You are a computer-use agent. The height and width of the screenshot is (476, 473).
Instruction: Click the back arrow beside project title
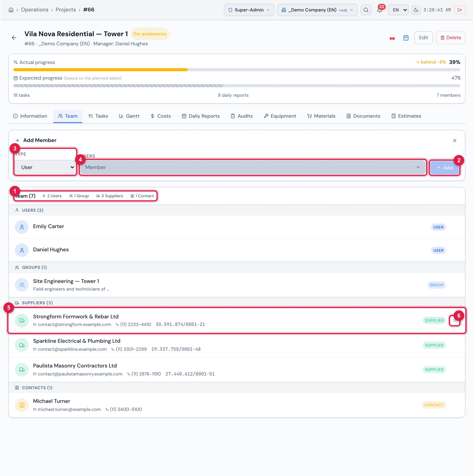tap(14, 38)
